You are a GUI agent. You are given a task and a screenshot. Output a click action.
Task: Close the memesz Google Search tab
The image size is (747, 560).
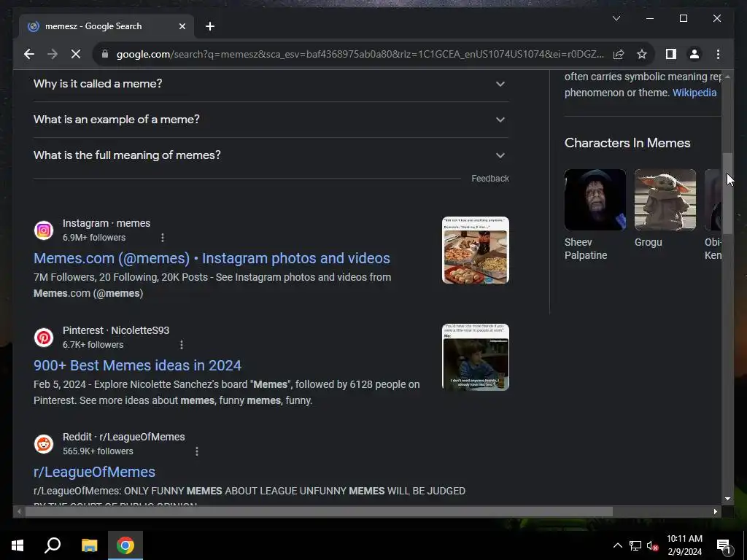pyautogui.click(x=182, y=27)
